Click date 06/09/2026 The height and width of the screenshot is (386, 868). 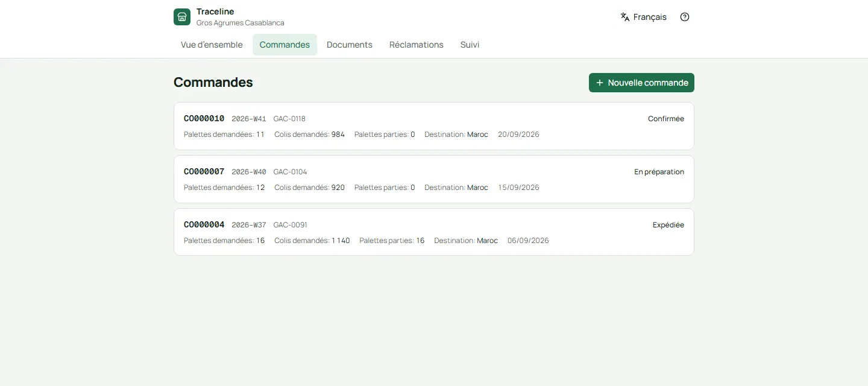[528, 241]
